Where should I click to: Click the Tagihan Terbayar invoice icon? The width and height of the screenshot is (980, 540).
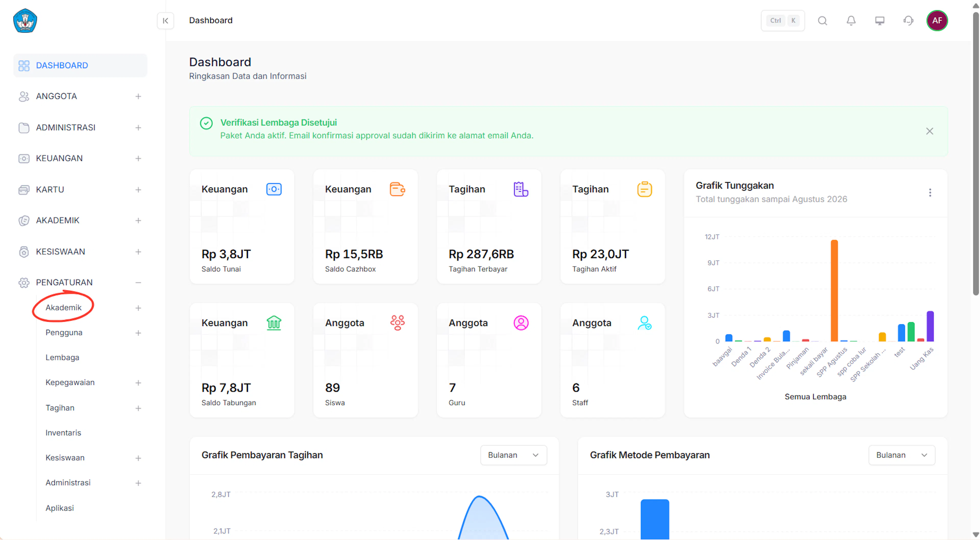[x=521, y=189]
